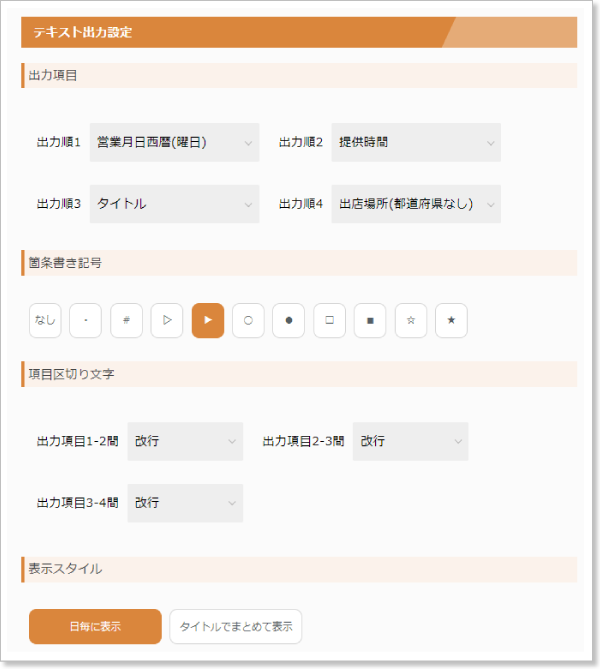
Task: Select the hyphen bullet symbol
Action: (86, 320)
